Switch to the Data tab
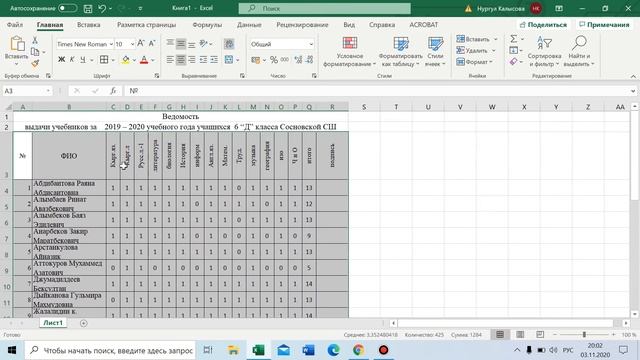Image resolution: width=640 pixels, height=360 pixels. pos(249,24)
